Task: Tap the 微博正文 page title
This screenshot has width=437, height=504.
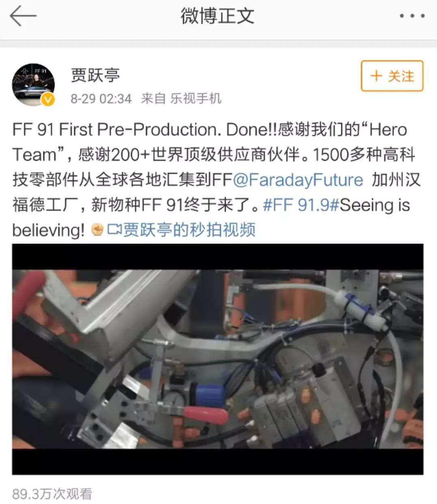Action: (217, 16)
